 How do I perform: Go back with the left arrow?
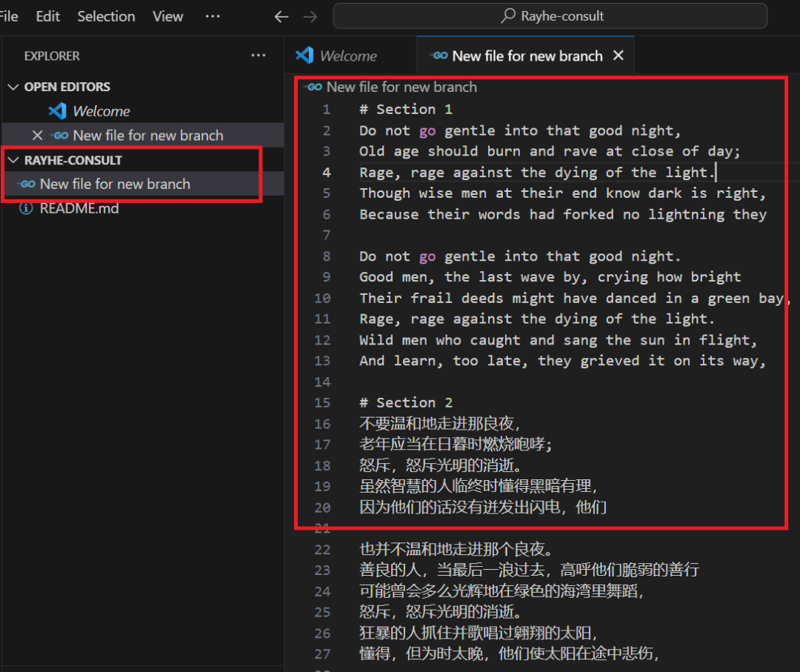tap(281, 17)
